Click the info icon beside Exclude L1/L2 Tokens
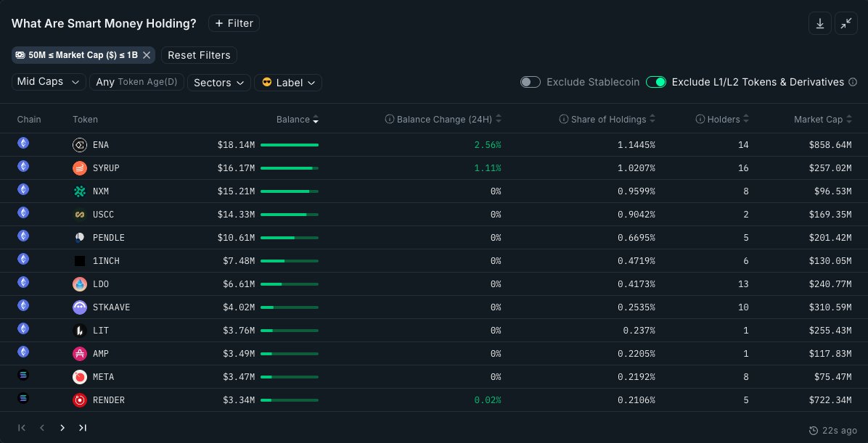The height and width of the screenshot is (443, 868). pyautogui.click(x=853, y=83)
